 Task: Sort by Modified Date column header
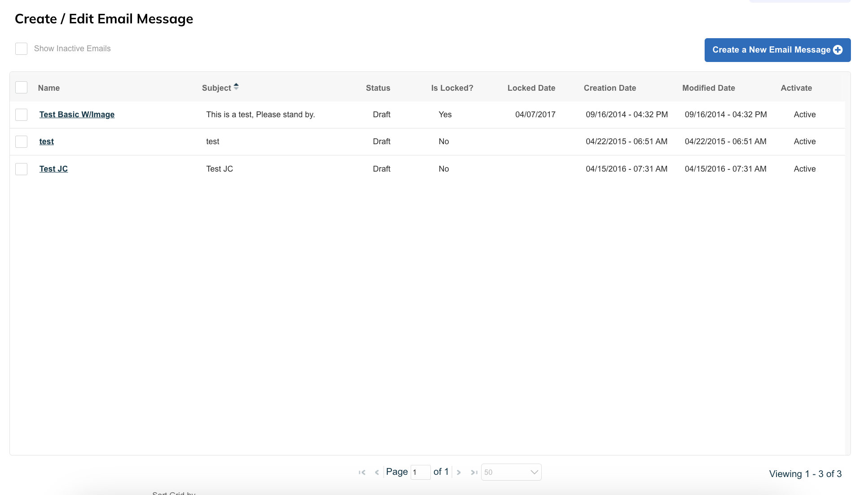click(709, 88)
